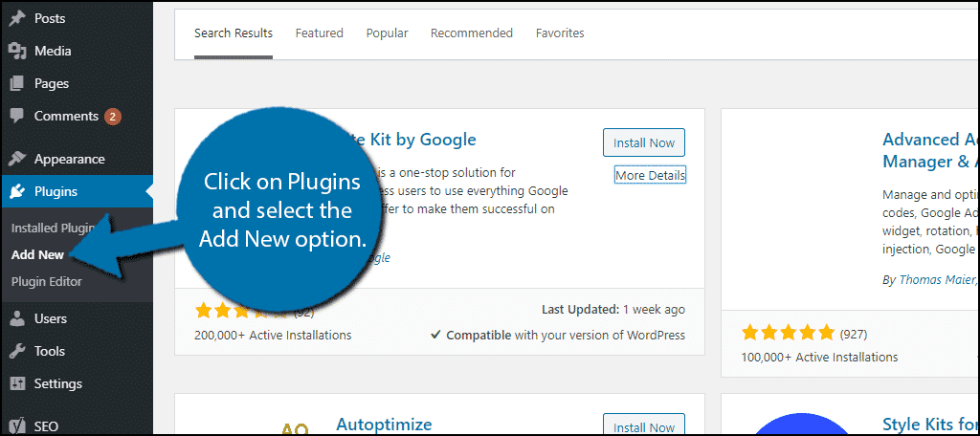Switch to the Featured tab

pyautogui.click(x=320, y=33)
